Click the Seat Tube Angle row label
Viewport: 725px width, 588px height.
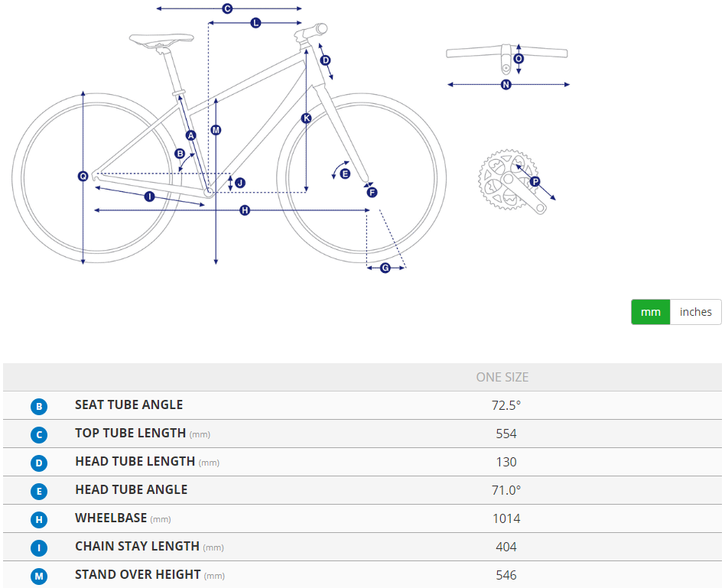pyautogui.click(x=128, y=405)
